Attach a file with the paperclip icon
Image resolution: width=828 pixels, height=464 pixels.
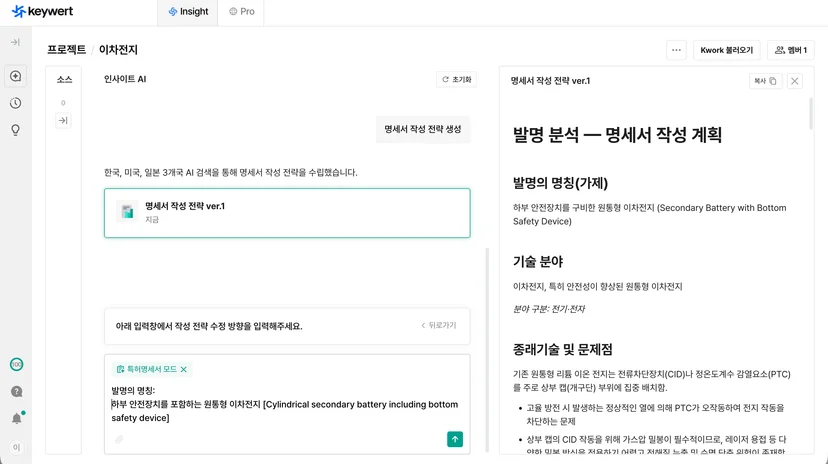119,439
